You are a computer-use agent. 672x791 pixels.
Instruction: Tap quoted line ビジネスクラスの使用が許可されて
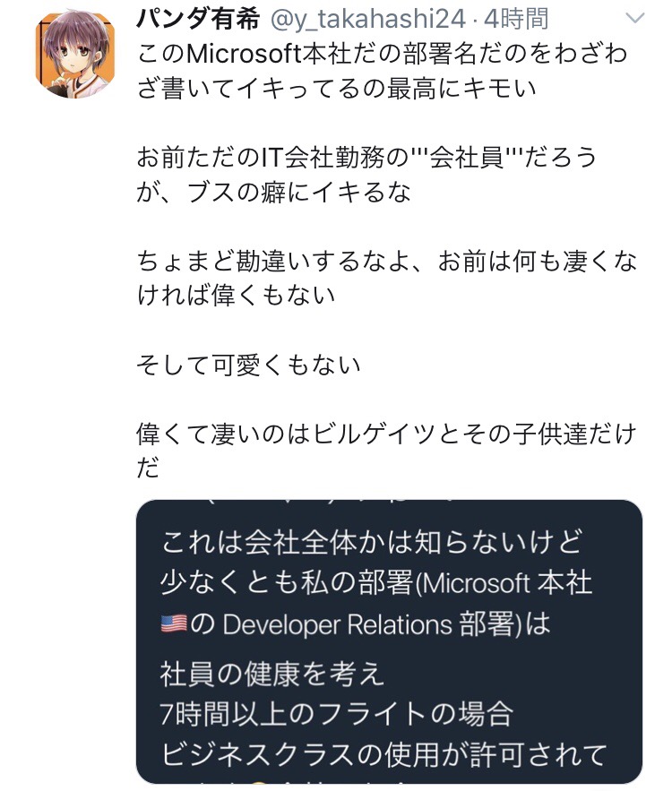point(383,753)
